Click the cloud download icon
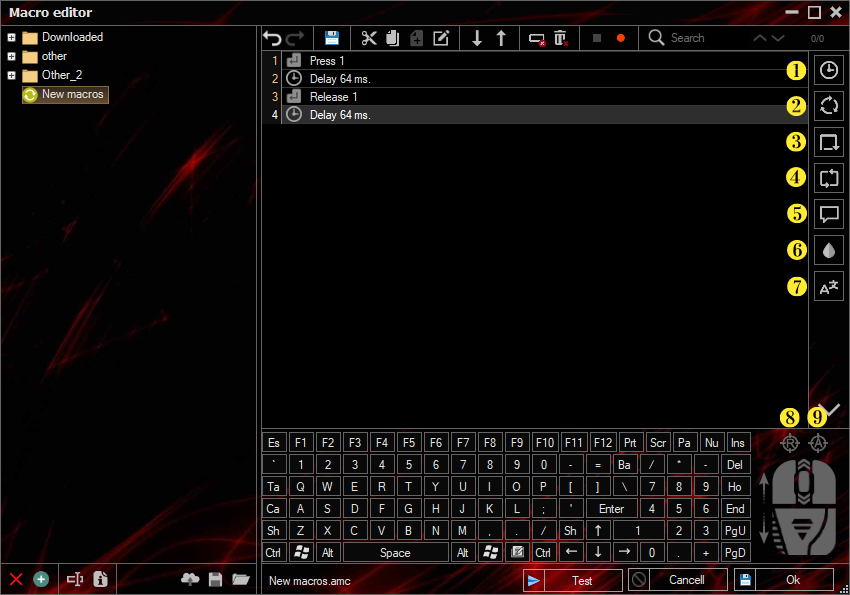850x595 pixels. (190, 579)
